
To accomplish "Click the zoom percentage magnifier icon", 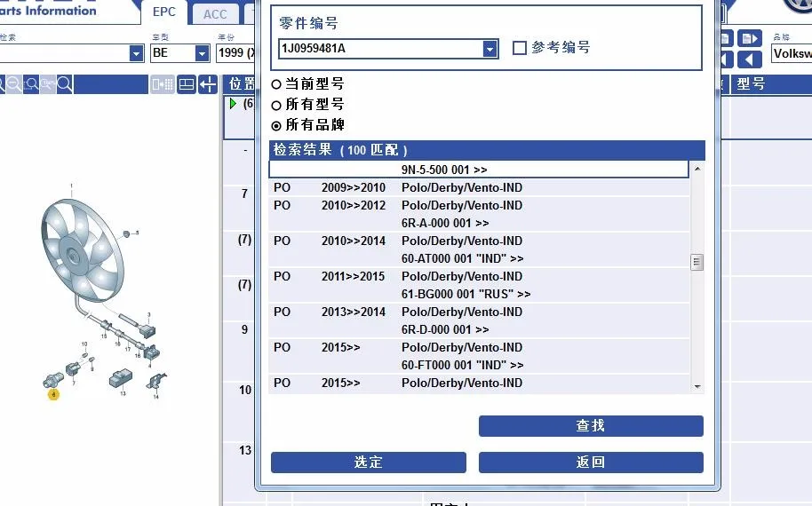I will [48, 83].
